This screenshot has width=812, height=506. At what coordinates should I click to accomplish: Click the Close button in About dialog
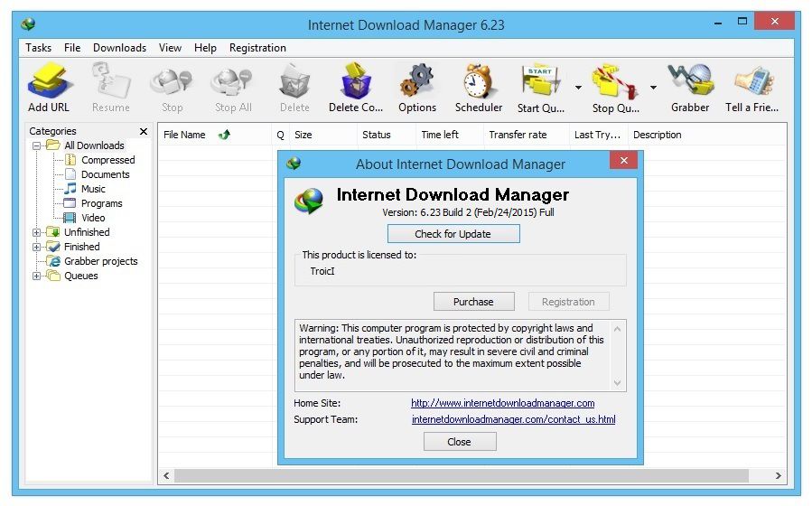[460, 442]
